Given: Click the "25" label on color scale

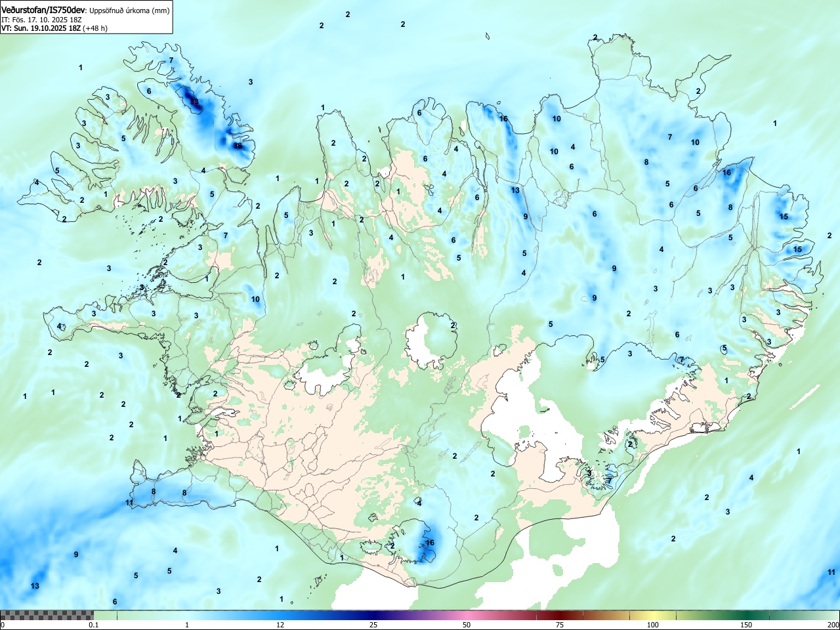Looking at the screenshot, I should 373,625.
